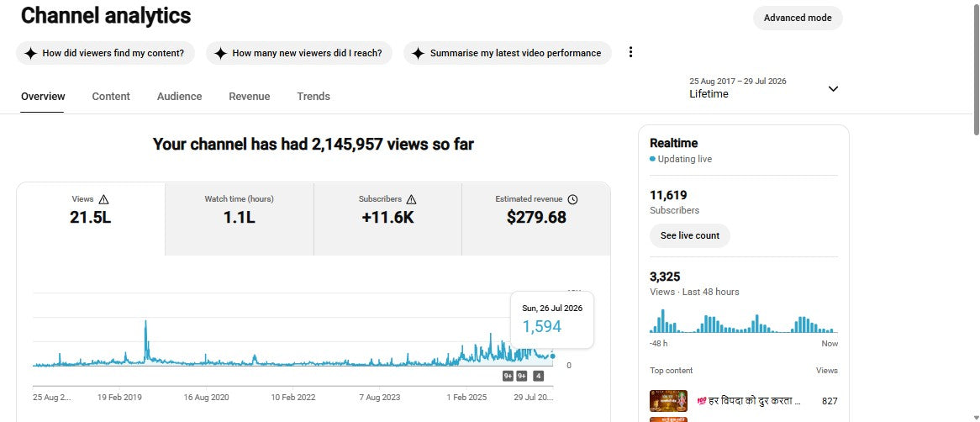Go to the Trends tab

[x=313, y=97]
